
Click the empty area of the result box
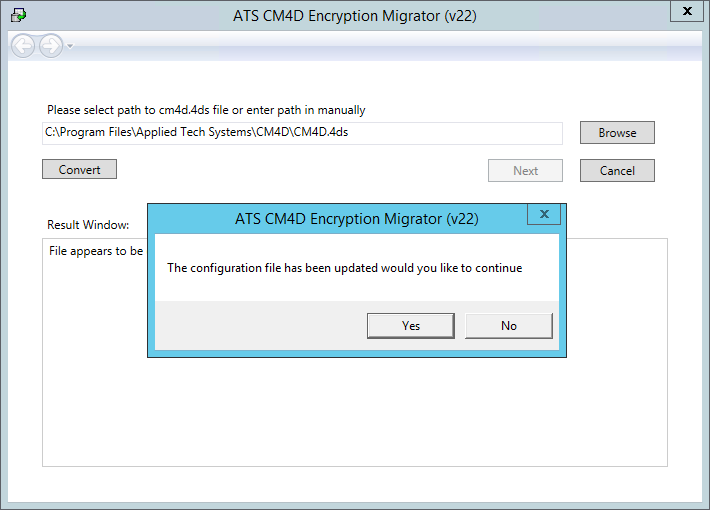(354, 410)
